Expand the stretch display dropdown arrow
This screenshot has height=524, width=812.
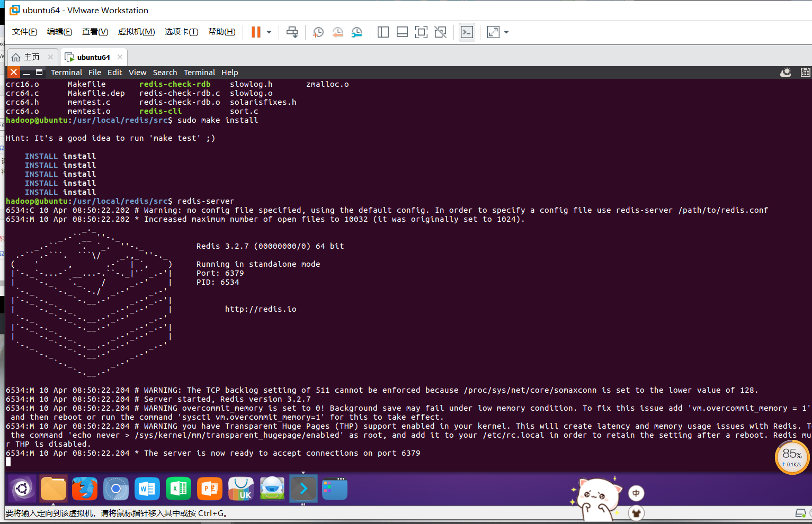(x=506, y=32)
